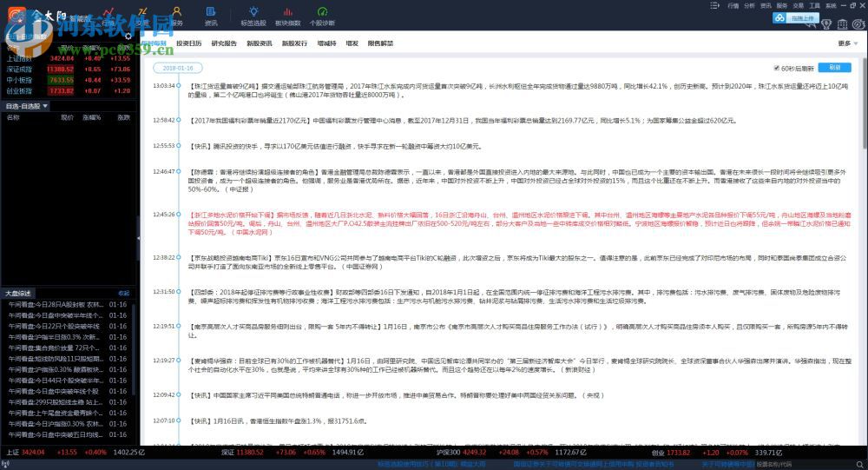Screen dimensions: 868x470
Task: Switch to the 投资日历 tab
Action: click(x=188, y=43)
